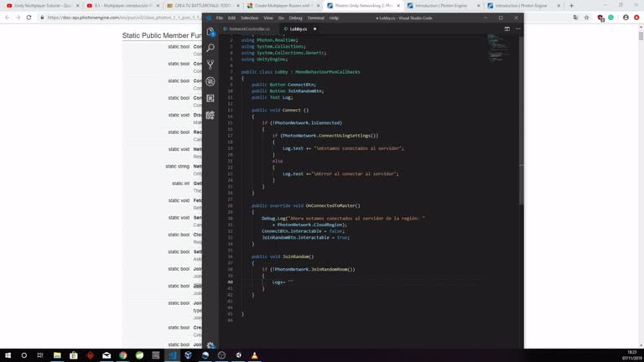Screen dimensions: 644x362
Task: Click Chrome translate icon in address bar
Action: pos(575,18)
